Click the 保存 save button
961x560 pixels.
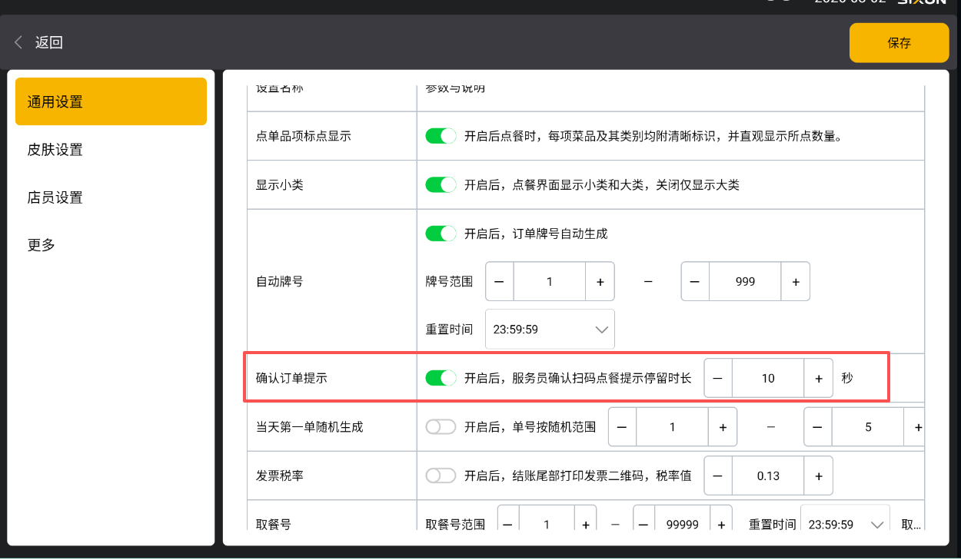coord(899,43)
